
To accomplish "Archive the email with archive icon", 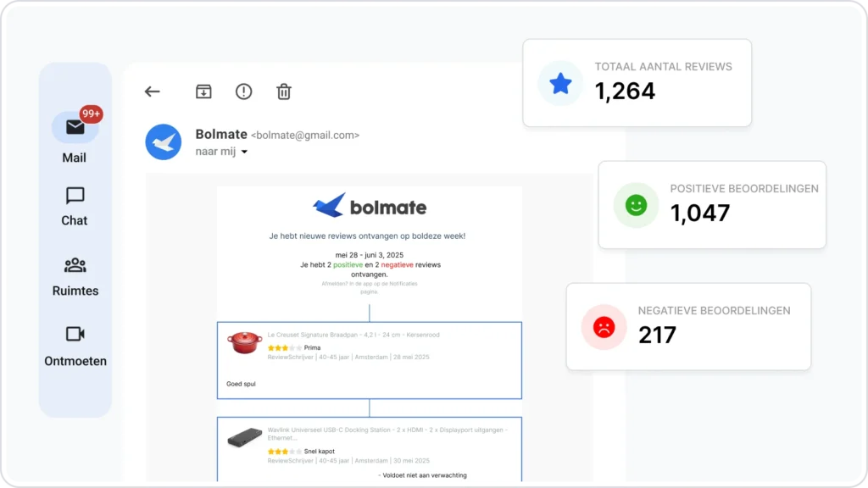I will 203,91.
